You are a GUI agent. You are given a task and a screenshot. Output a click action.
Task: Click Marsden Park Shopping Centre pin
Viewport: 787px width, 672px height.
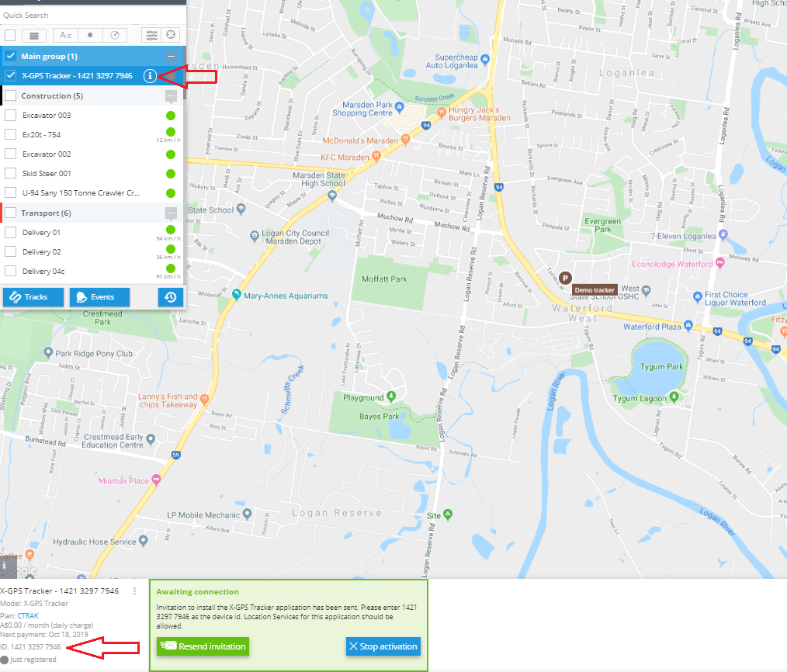[400, 106]
